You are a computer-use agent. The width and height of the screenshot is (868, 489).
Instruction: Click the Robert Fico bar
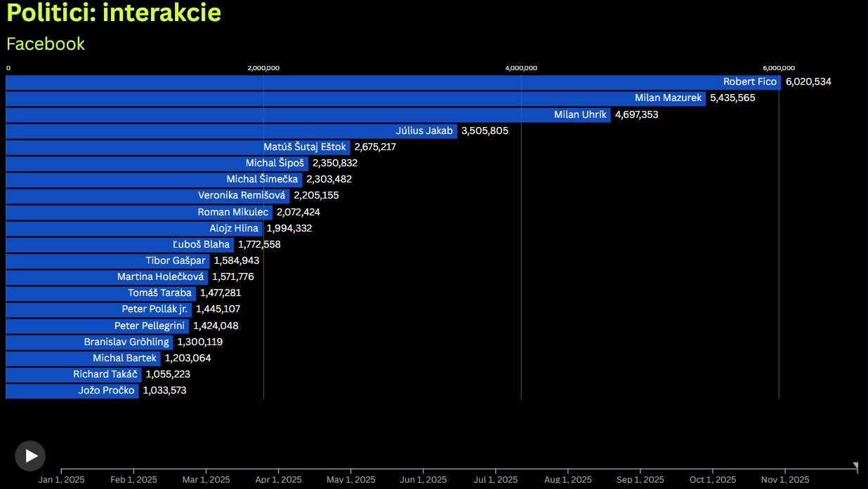coord(393,82)
